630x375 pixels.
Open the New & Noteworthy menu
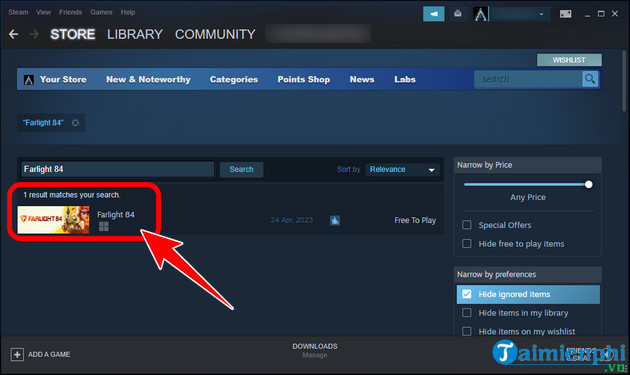coord(148,79)
